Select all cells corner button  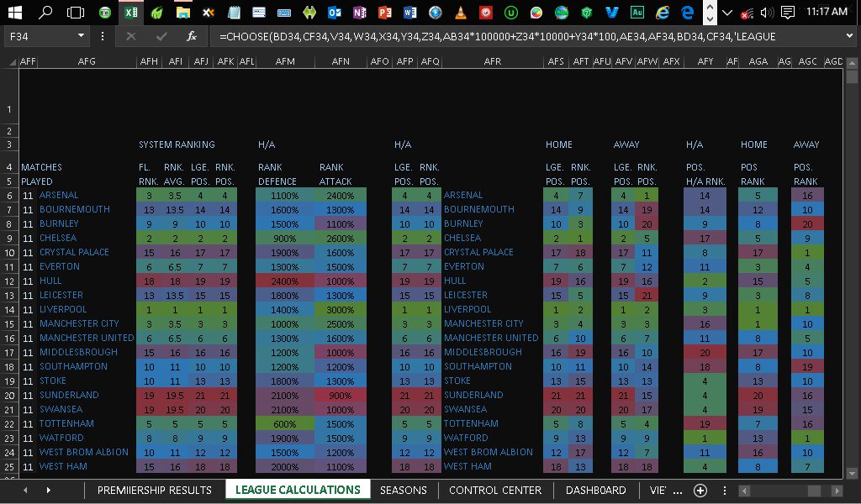[12, 62]
